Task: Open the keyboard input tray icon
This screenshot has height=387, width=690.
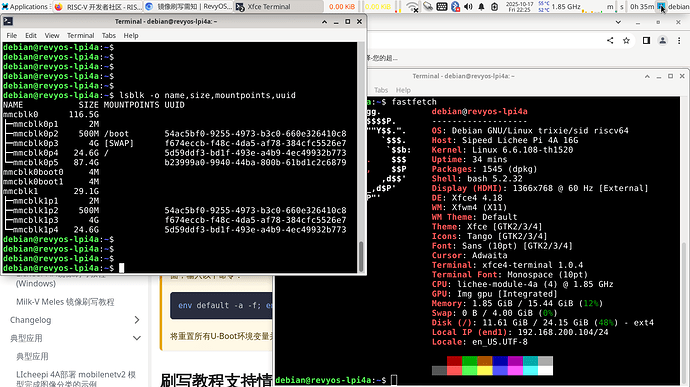Action: point(442,7)
